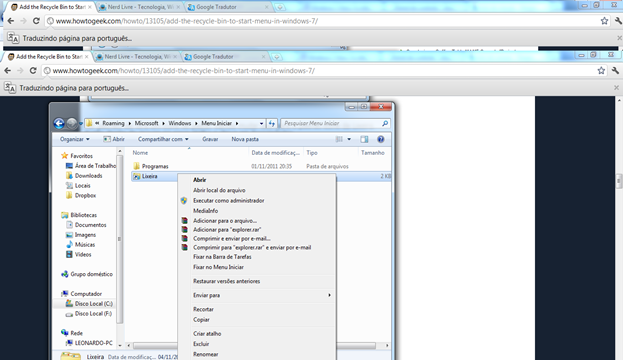This screenshot has height=360, width=623.
Task: Bookmark page with star in topmost Chrome toolbar
Action: [x=604, y=21]
